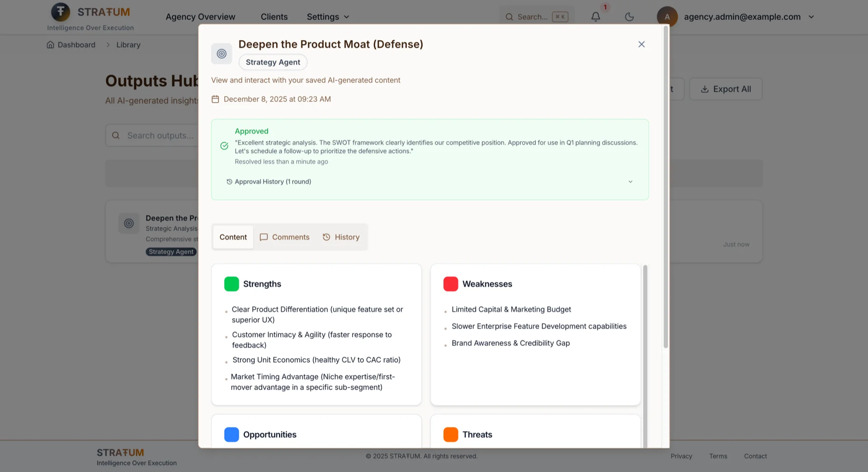Switch to the Comments tab

[284, 237]
